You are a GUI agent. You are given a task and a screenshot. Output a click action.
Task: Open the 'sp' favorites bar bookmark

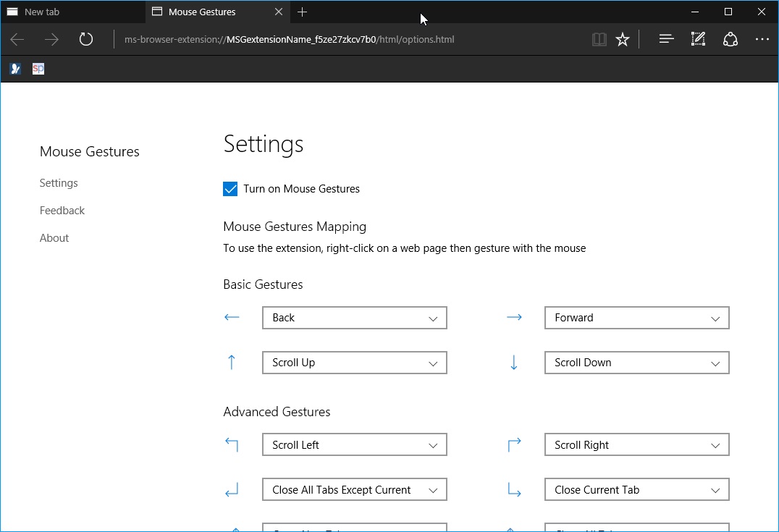click(38, 69)
